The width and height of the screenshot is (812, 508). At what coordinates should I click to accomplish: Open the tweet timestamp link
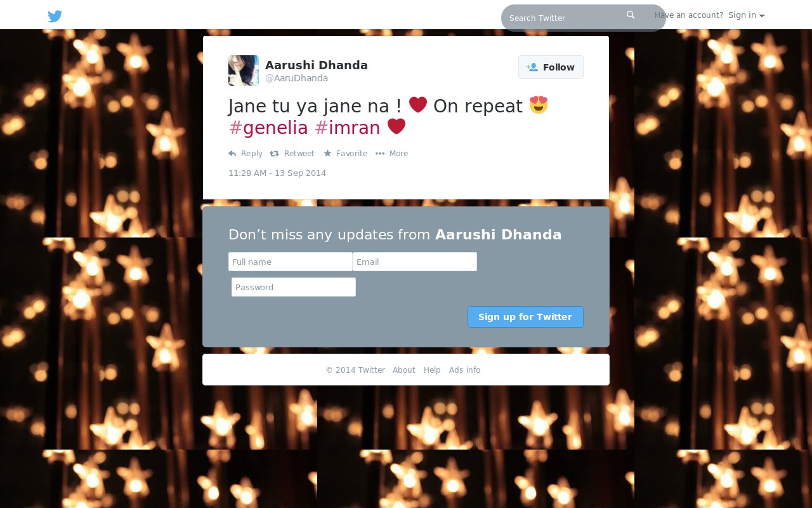(x=277, y=173)
